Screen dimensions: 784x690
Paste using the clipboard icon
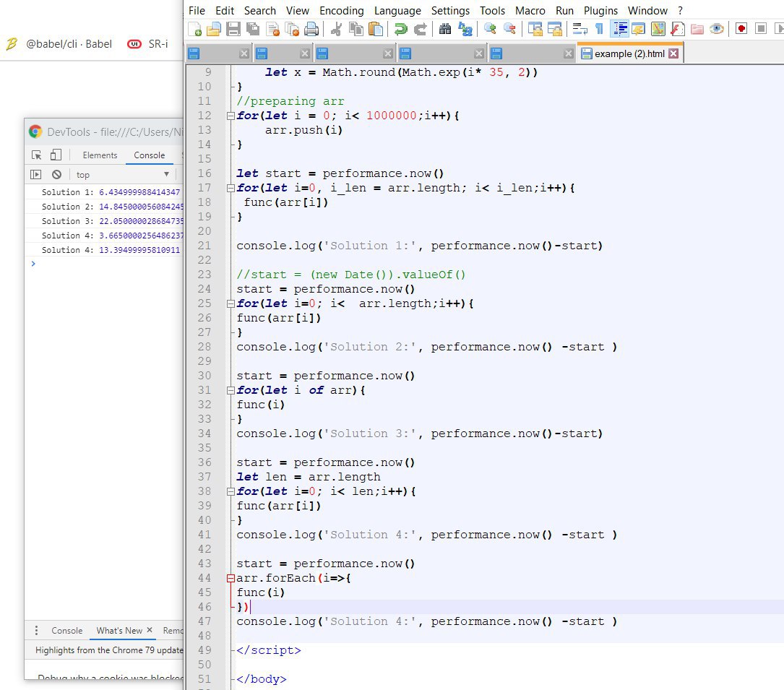click(376, 30)
